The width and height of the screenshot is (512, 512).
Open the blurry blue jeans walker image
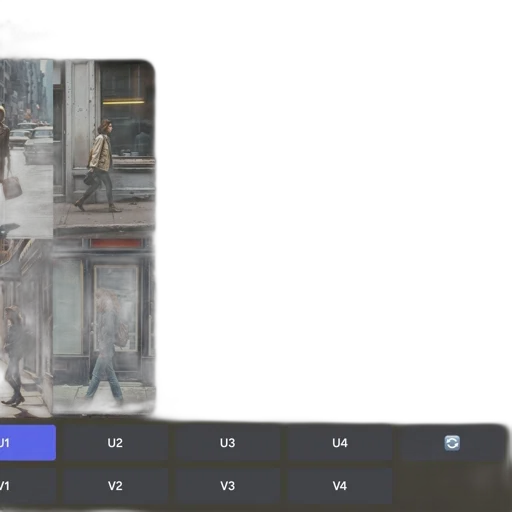tap(104, 327)
